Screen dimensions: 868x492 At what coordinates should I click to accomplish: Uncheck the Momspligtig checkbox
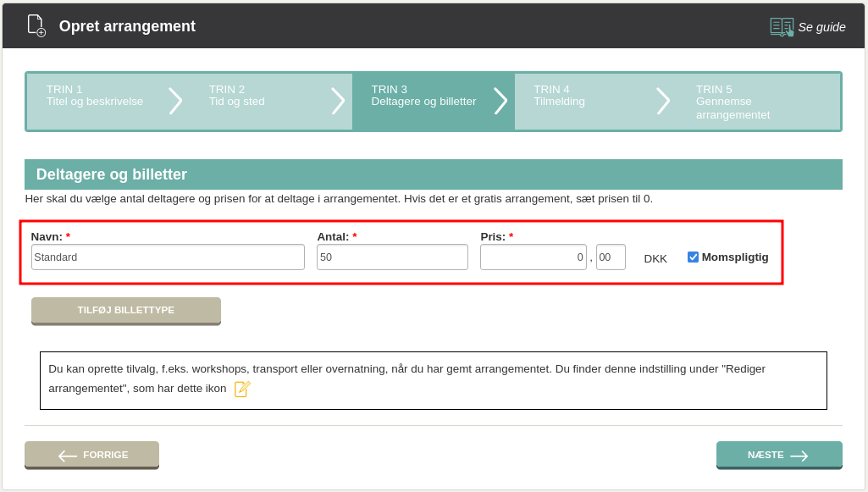[x=693, y=257]
